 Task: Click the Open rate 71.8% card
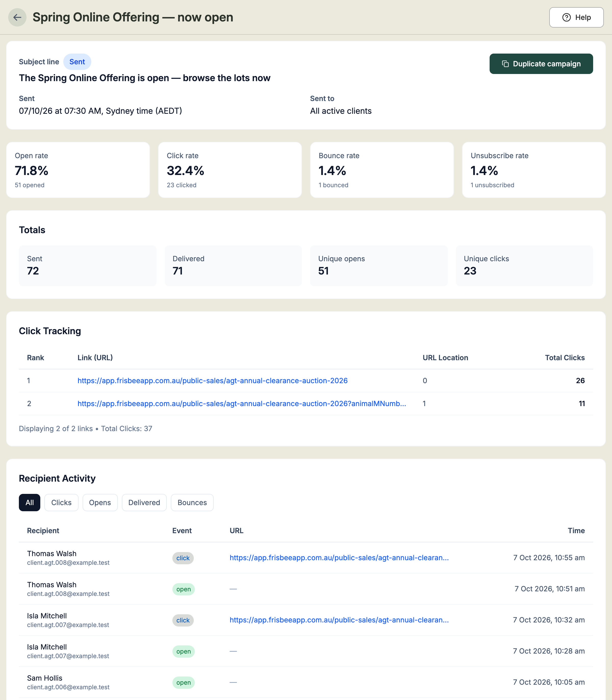78,170
